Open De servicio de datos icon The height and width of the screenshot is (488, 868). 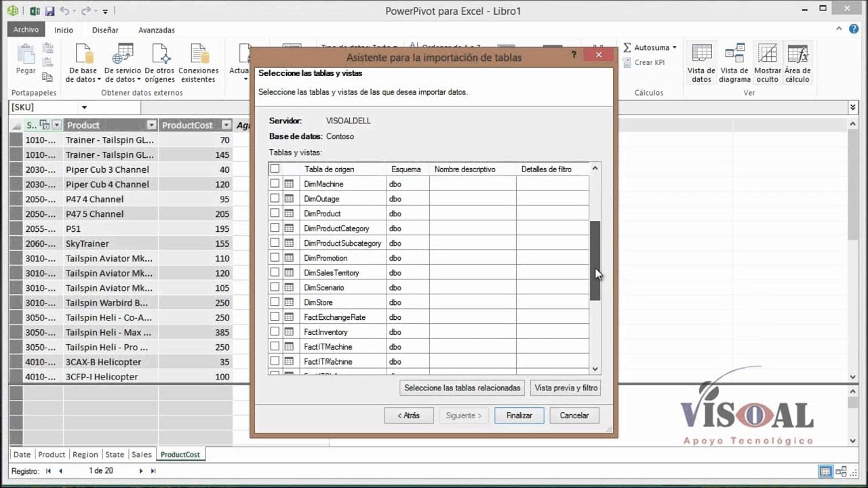[123, 54]
